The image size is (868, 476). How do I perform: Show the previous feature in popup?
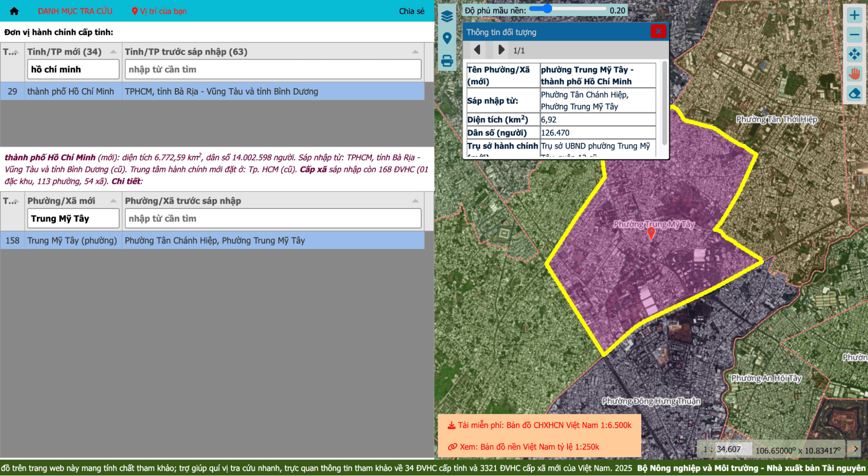pyautogui.click(x=477, y=50)
